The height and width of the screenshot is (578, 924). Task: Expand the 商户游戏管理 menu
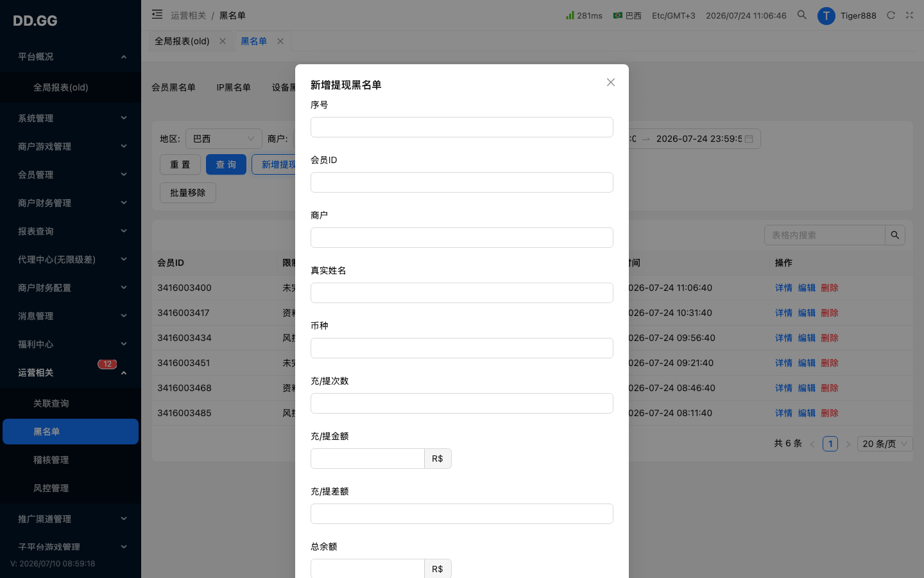coord(71,146)
